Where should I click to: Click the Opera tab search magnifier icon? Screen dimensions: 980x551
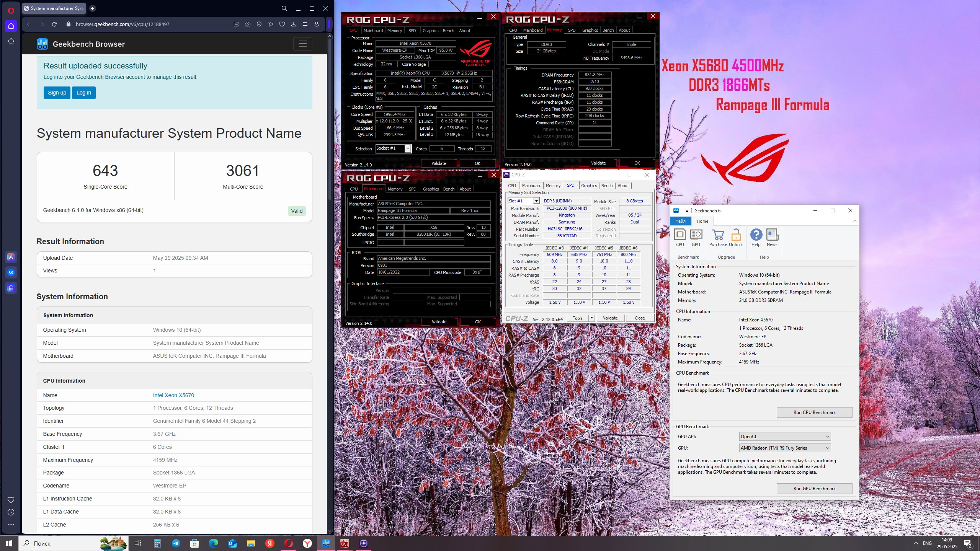[284, 8]
